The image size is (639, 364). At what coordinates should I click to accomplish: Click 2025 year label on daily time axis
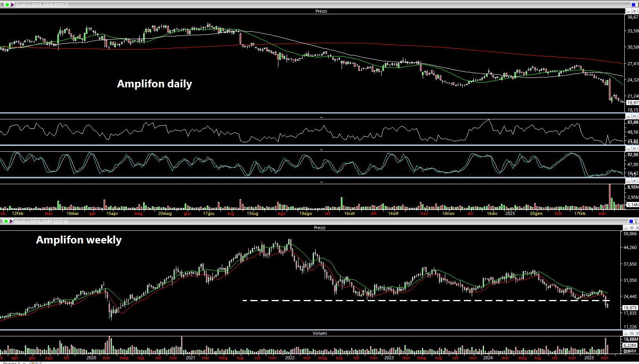click(x=510, y=213)
